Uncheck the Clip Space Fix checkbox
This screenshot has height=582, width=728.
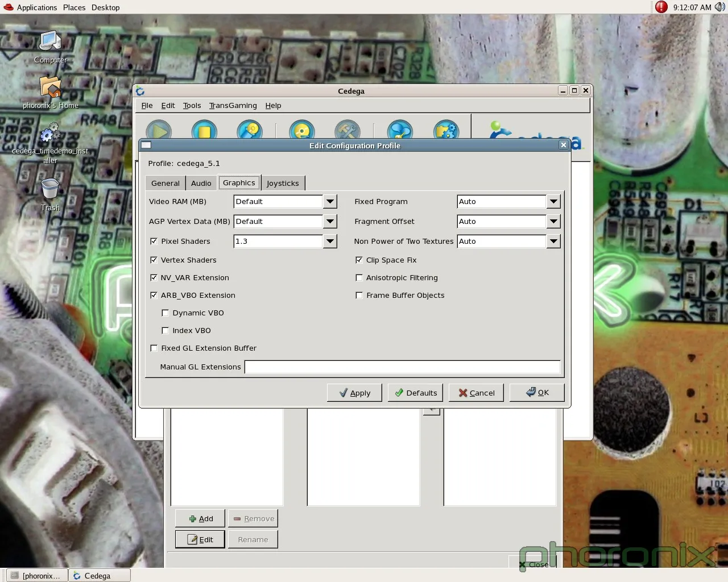[359, 260]
